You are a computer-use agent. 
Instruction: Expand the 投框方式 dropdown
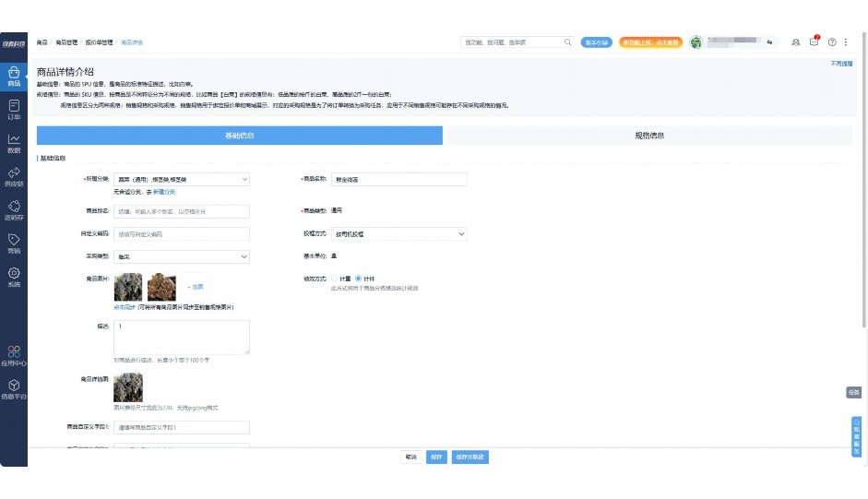pos(398,234)
